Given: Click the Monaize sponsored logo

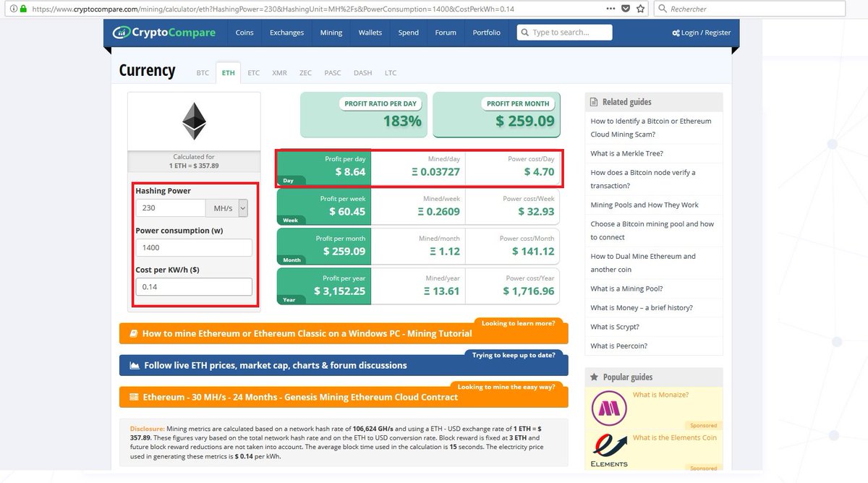Looking at the screenshot, I should (608, 408).
